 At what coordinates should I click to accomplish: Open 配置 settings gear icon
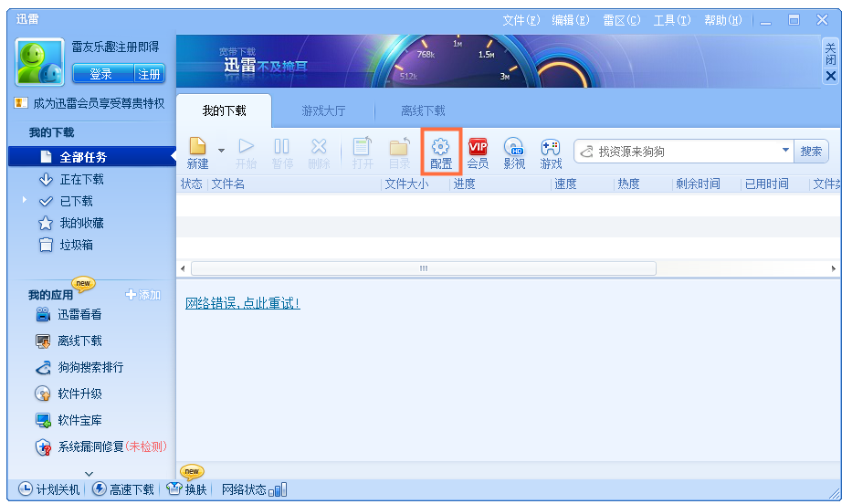441,153
